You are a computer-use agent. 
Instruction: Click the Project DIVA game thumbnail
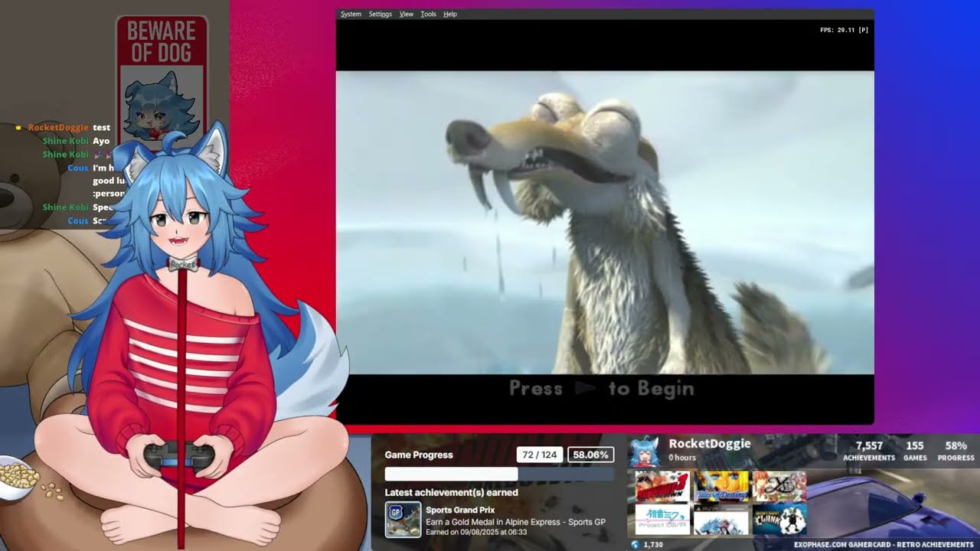(662, 519)
